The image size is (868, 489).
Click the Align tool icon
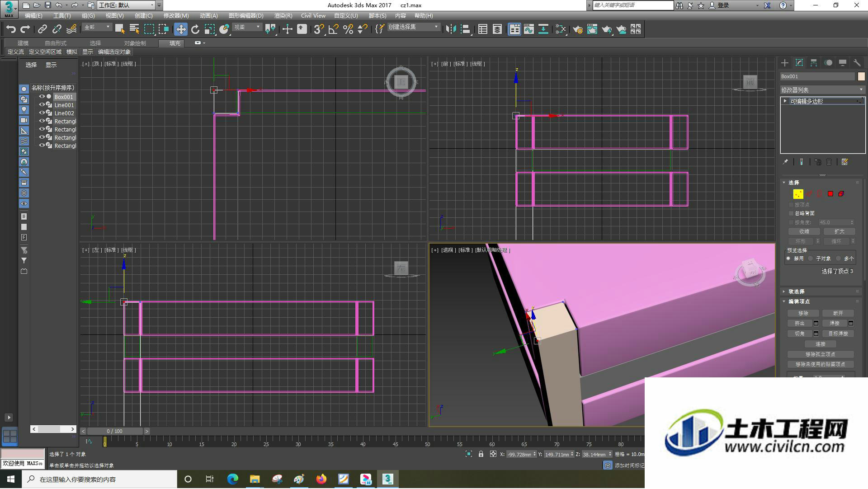pos(465,29)
